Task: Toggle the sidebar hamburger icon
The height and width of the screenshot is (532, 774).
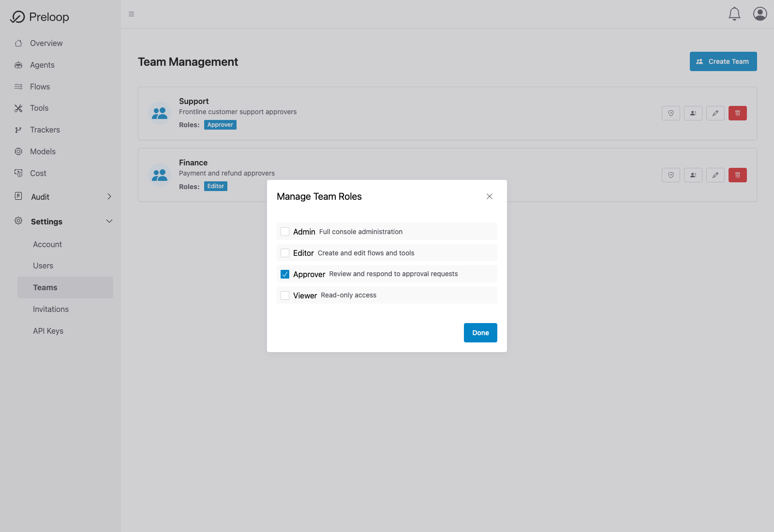Action: [x=132, y=14]
